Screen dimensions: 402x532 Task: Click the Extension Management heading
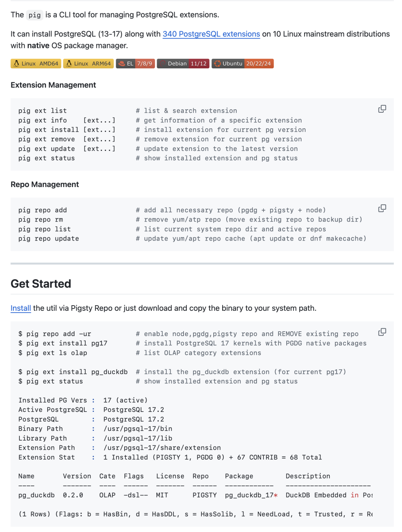[x=53, y=85]
